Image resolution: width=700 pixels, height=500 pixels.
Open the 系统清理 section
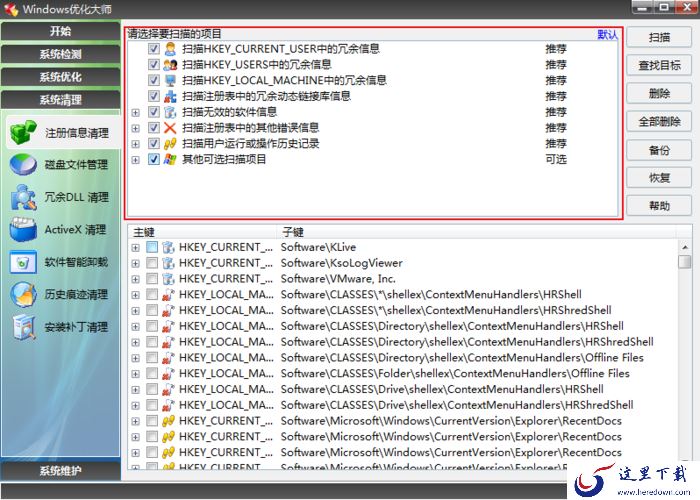pyautogui.click(x=60, y=100)
